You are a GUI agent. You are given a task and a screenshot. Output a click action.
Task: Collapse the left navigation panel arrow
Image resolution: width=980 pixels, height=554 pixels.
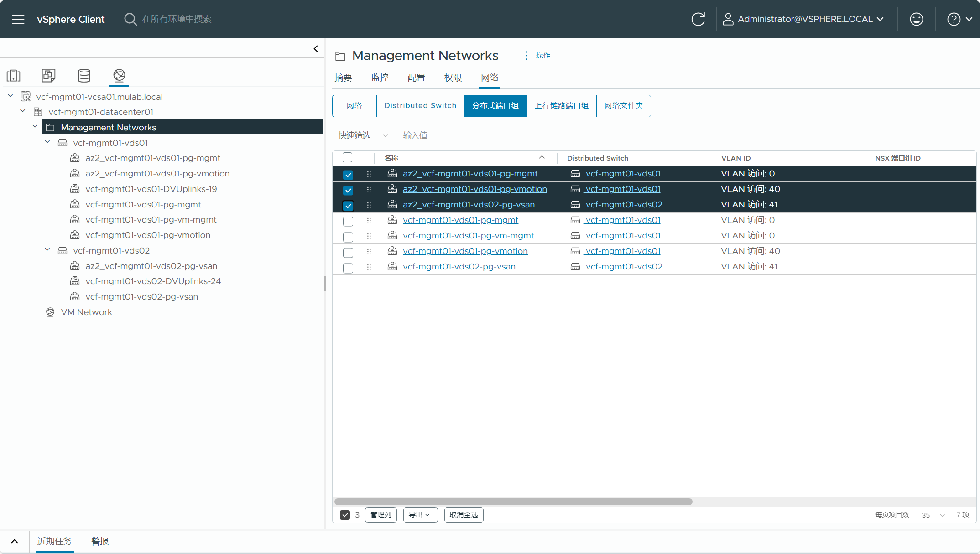(316, 49)
